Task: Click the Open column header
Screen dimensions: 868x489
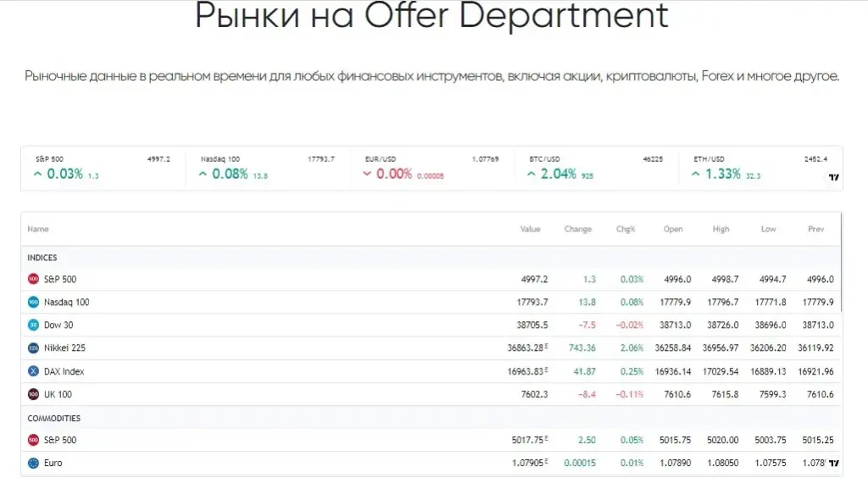Action: click(673, 229)
